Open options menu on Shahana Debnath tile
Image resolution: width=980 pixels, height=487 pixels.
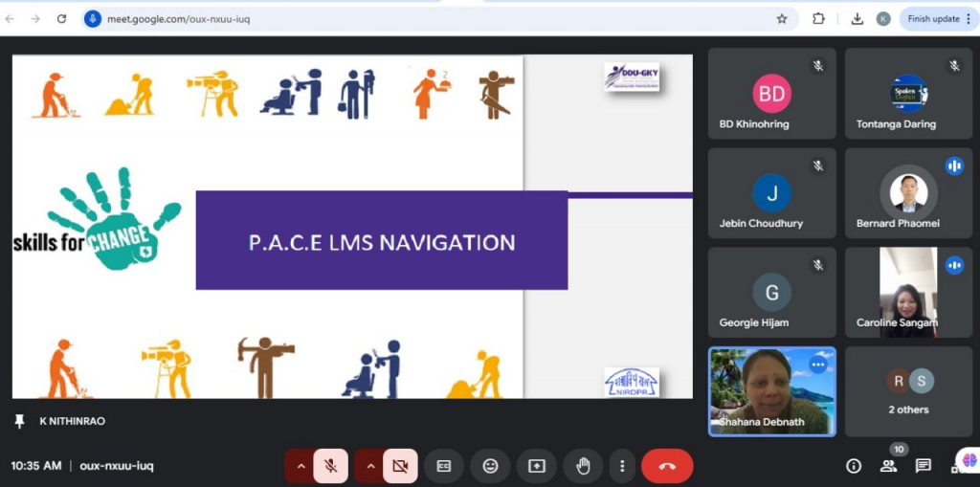817,365
